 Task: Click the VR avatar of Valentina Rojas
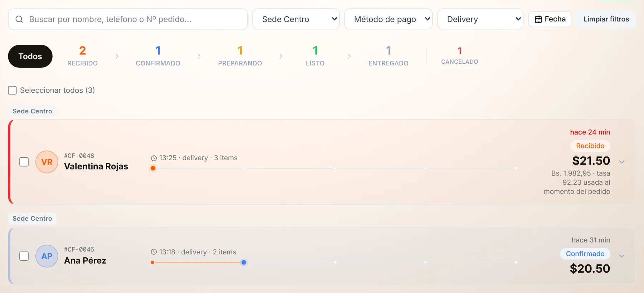coord(47,162)
